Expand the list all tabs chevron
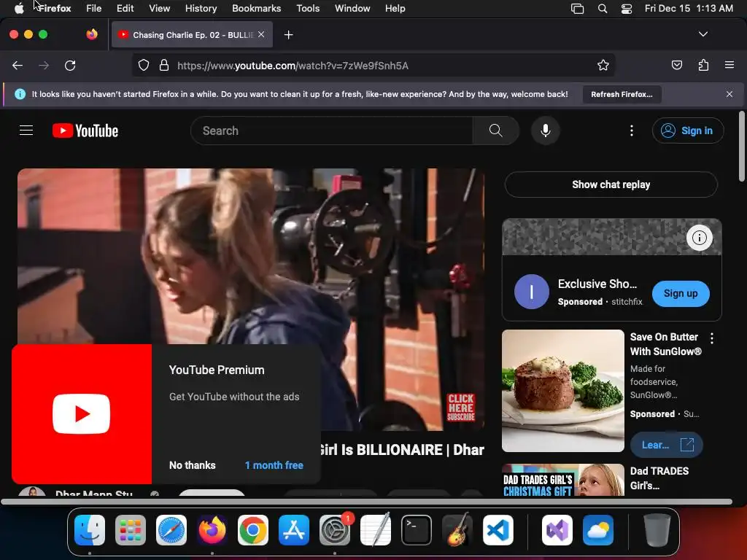747x560 pixels. click(x=703, y=34)
